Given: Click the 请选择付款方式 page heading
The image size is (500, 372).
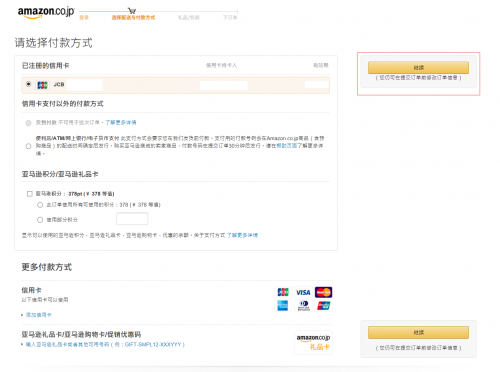Looking at the screenshot, I should [x=53, y=43].
